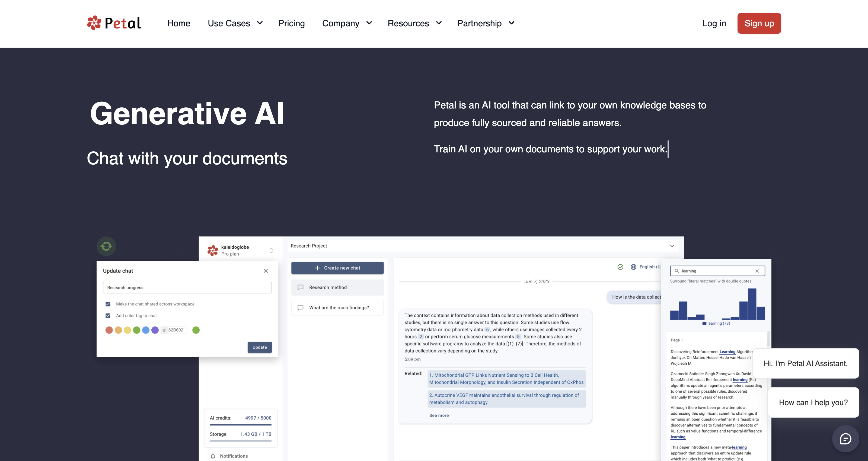Screen dimensions: 868x461
Task: Click the green checkmark status icon
Action: (620, 267)
